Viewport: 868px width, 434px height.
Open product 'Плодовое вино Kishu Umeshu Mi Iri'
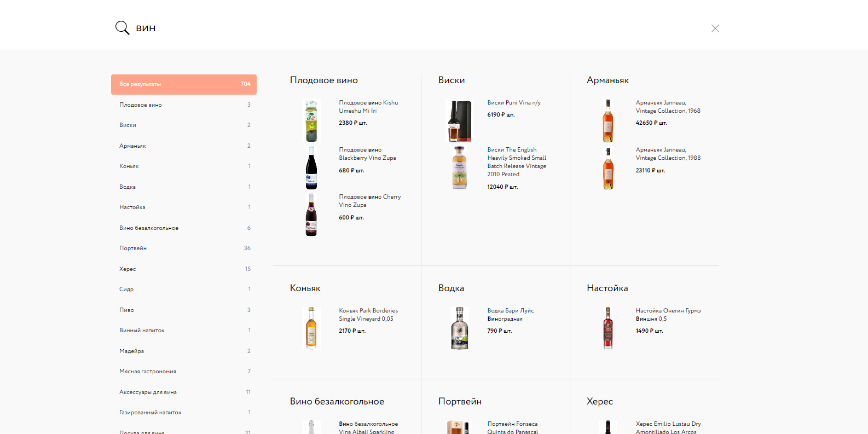click(368, 107)
